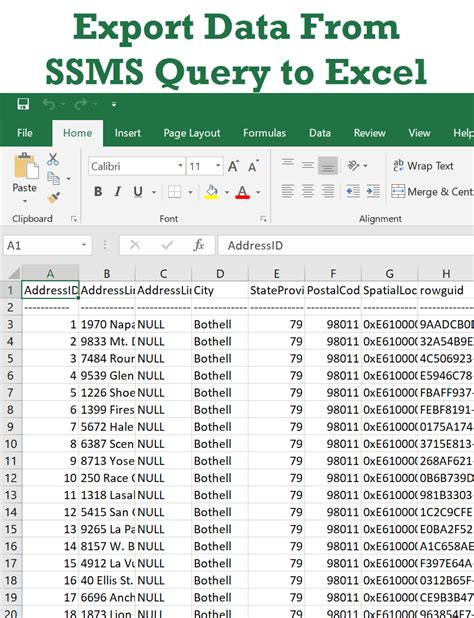474x618 pixels.
Task: Click the City header cell
Action: tap(220, 290)
